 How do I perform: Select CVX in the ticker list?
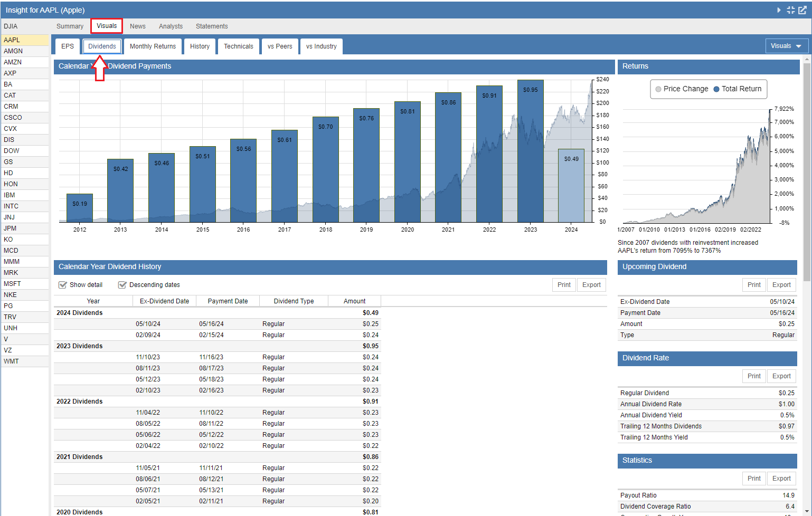[25, 129]
